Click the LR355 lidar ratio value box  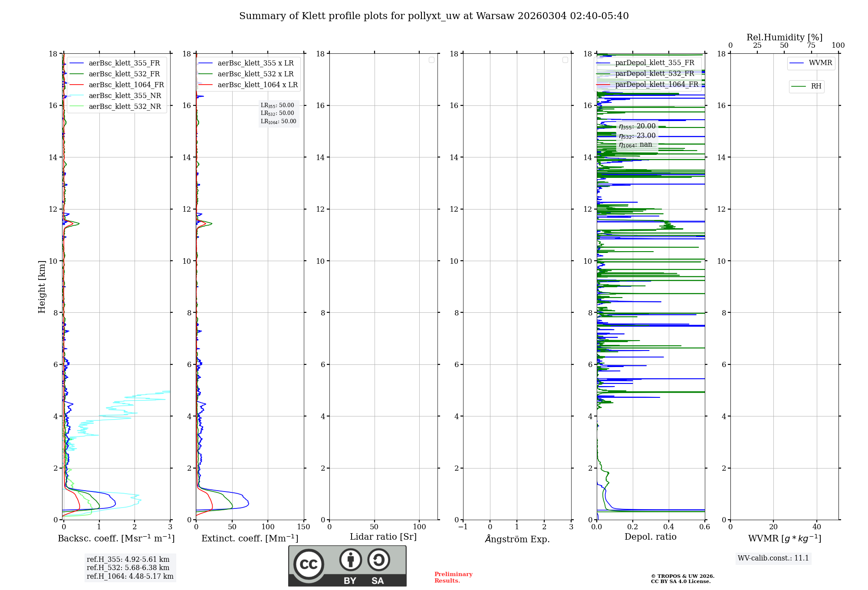277,105
